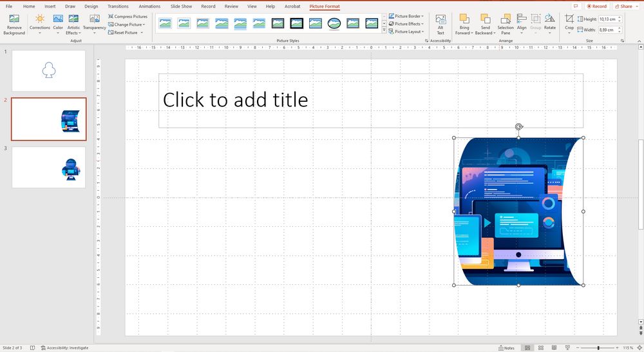Apply the oval picture style

point(334,23)
